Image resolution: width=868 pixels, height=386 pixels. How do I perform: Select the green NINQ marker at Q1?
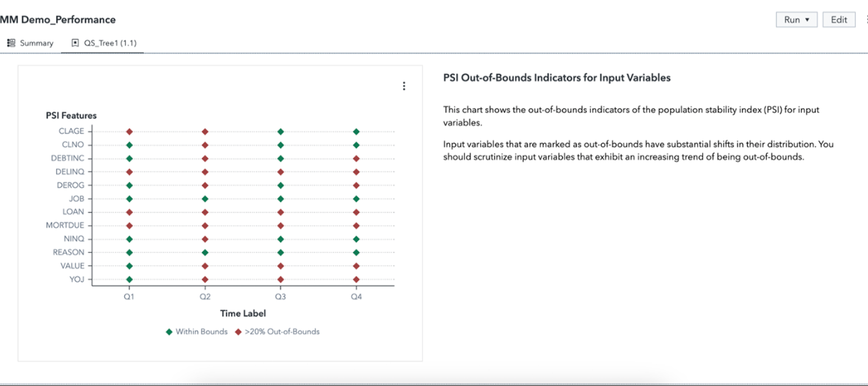click(x=129, y=239)
